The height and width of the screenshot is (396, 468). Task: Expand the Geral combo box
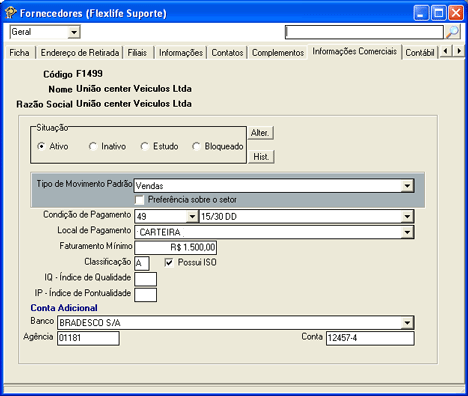[74, 32]
